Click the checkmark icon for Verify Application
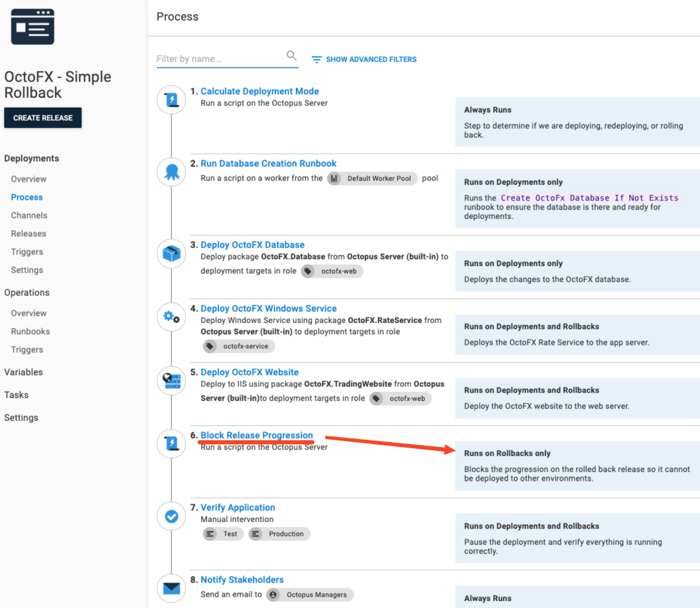Screen dimensions: 700x608 tap(171, 517)
